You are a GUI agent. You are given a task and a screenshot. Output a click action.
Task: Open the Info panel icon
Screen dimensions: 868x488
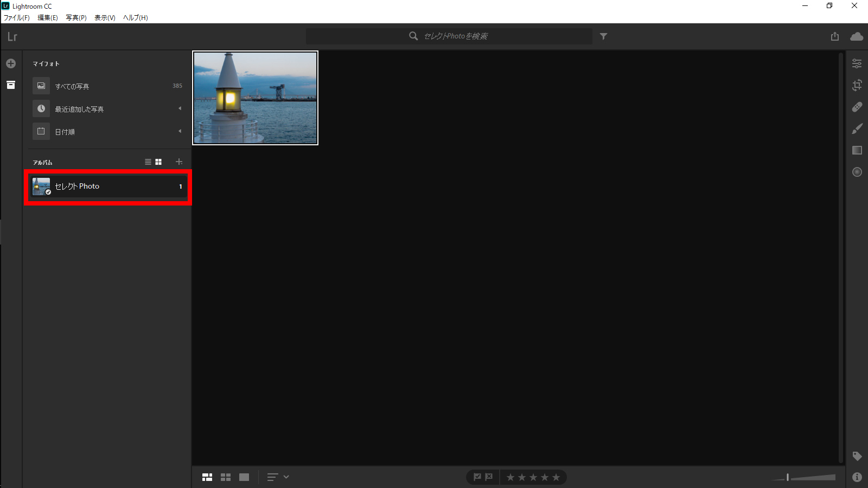coord(857,477)
